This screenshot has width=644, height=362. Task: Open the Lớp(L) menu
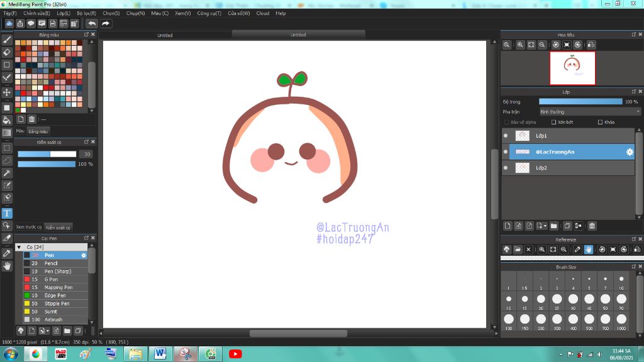(64, 13)
